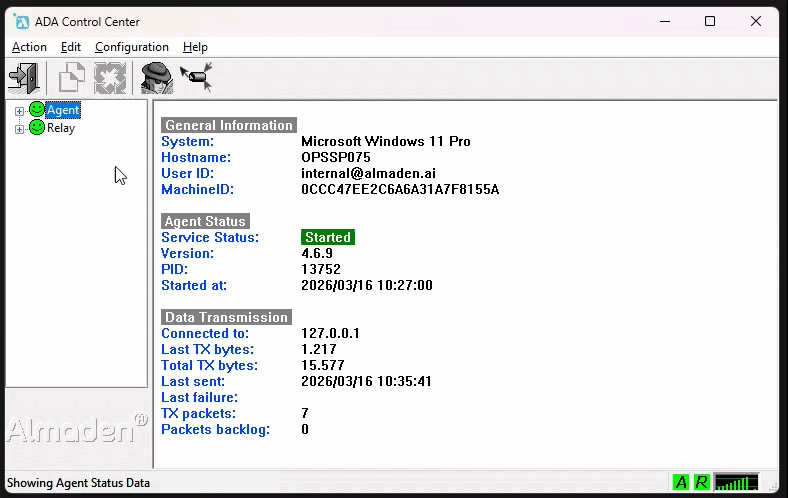
Task: Click the Last TX bytes value 1.217
Action: click(319, 349)
